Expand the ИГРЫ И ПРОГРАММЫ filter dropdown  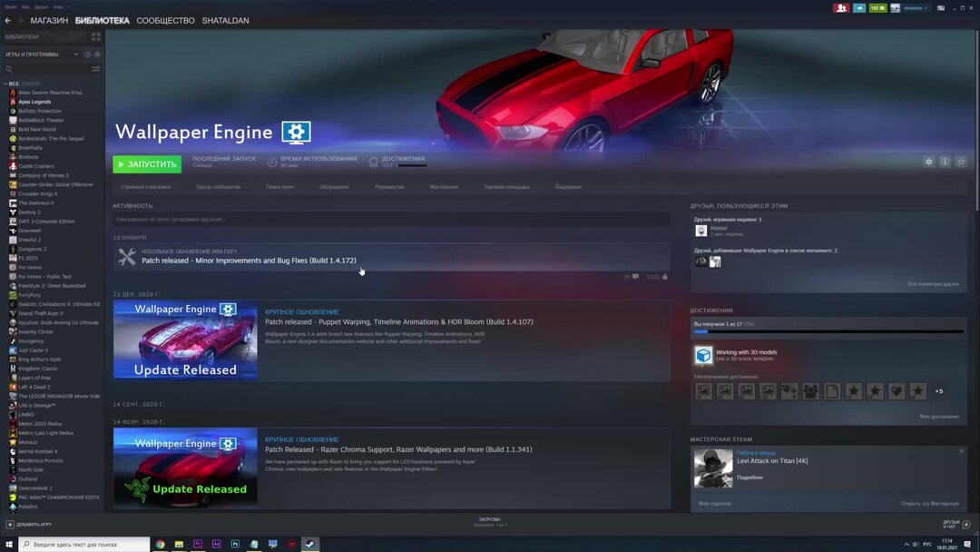(x=76, y=54)
